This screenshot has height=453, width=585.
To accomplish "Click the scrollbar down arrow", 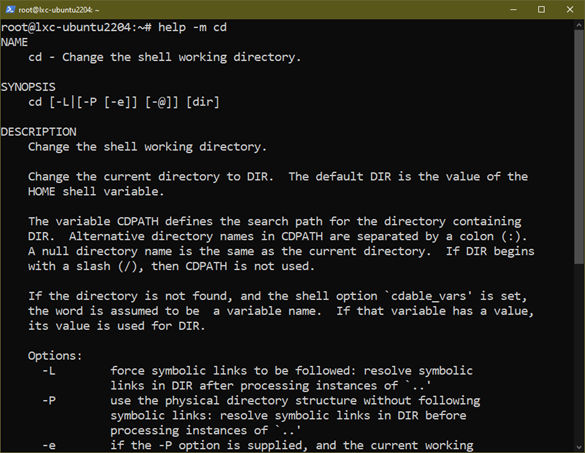I will (x=579, y=447).
